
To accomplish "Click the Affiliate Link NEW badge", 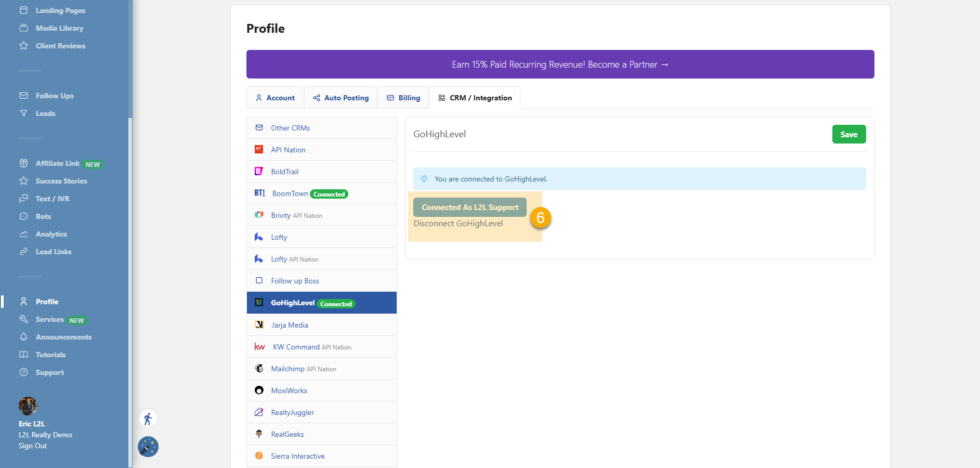I will coord(93,164).
